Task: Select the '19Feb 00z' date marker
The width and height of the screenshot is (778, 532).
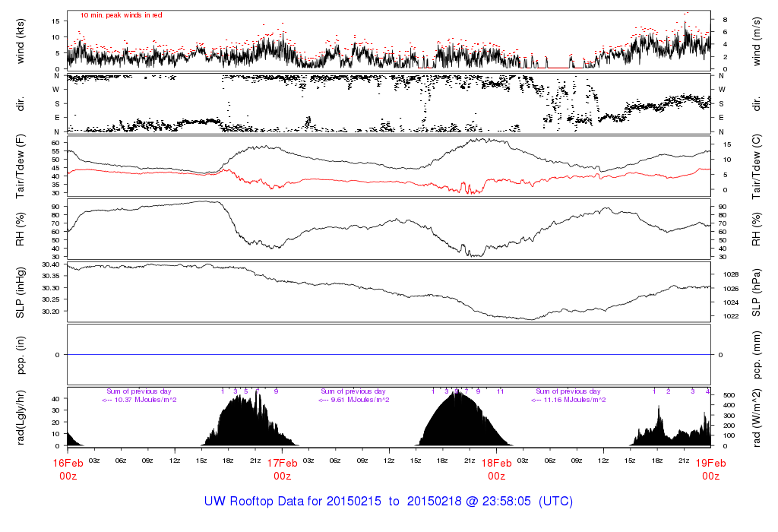Action: tap(710, 469)
